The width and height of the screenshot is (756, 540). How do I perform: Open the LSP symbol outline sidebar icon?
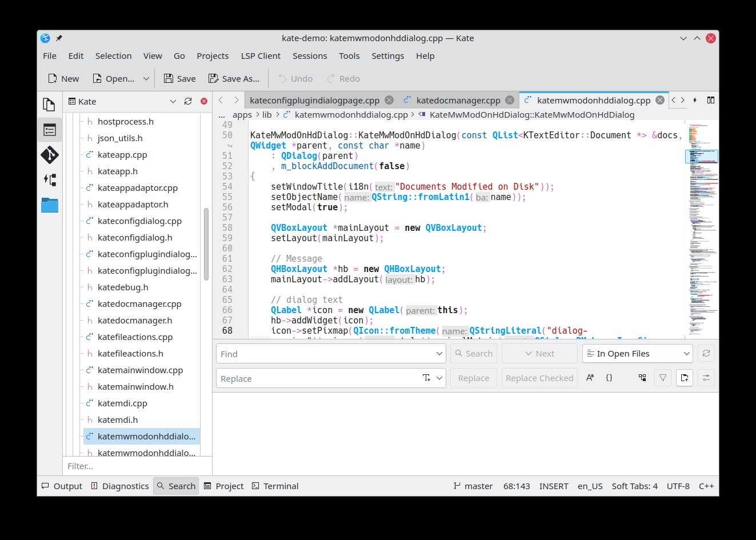click(49, 180)
